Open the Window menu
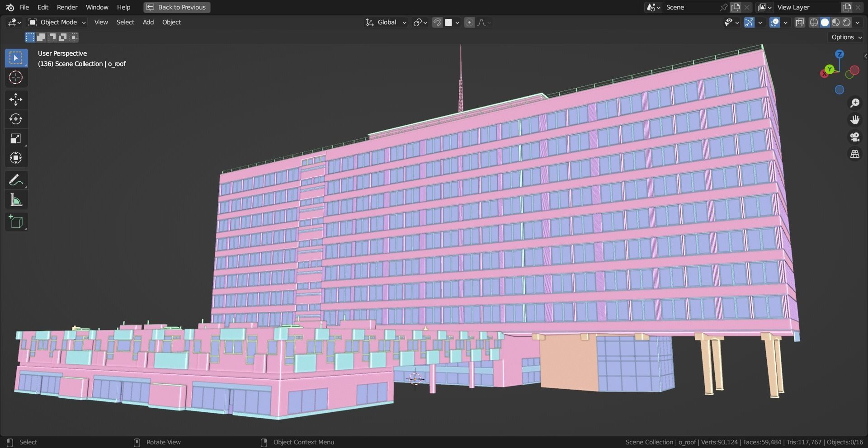868x448 pixels. coord(97,7)
